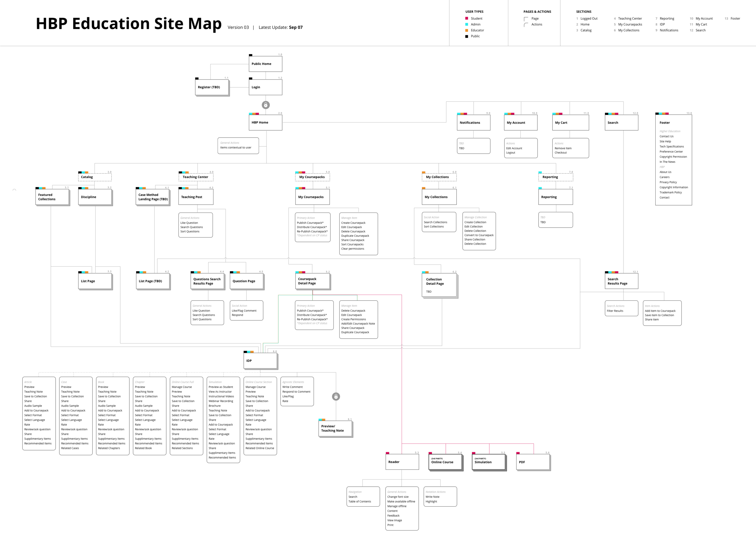Click 'Trademark Policy' in the Footer box

pyautogui.click(x=670, y=193)
